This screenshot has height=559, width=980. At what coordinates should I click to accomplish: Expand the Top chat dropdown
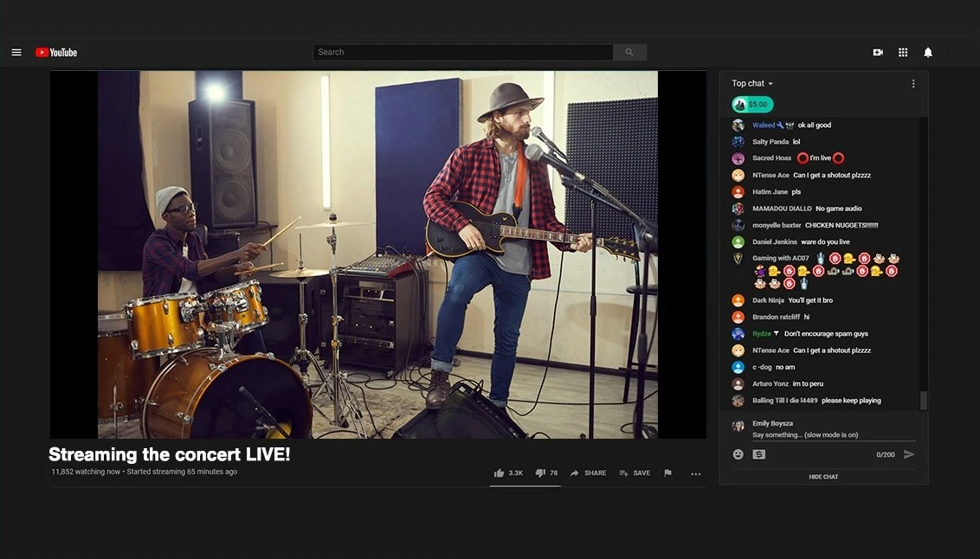click(x=752, y=84)
